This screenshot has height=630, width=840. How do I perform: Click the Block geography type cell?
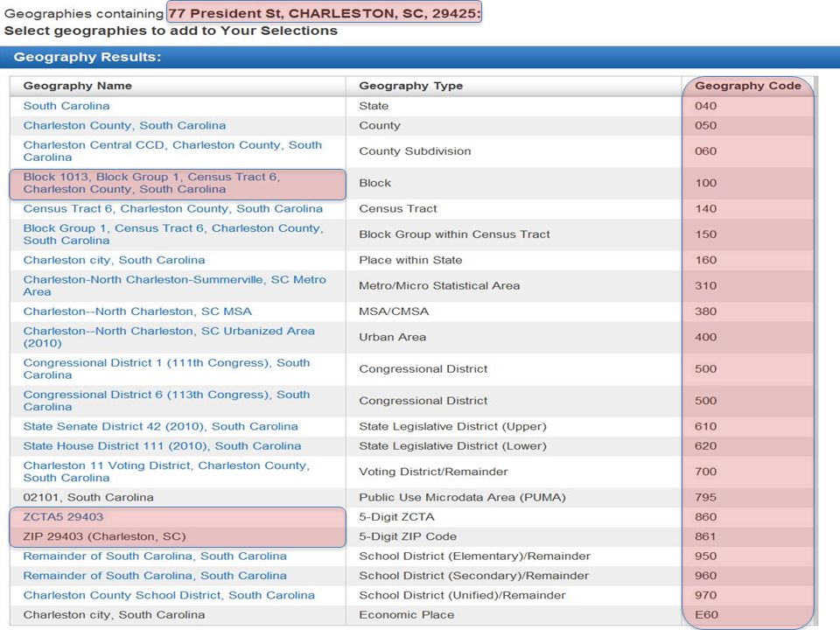pyautogui.click(x=375, y=183)
